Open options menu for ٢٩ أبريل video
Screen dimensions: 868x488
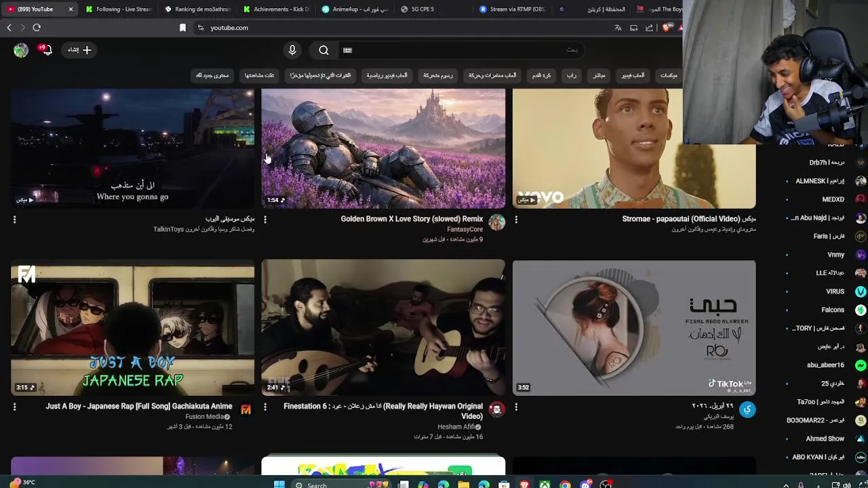516,407
